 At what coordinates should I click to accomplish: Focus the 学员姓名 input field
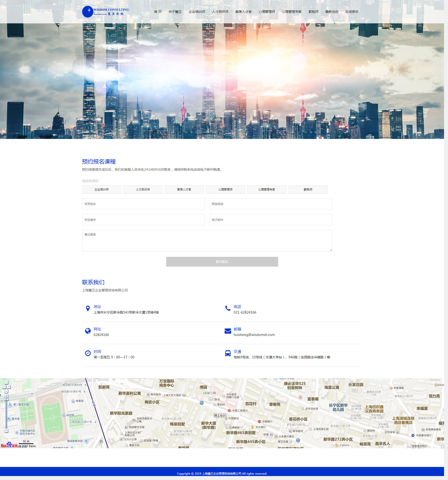pyautogui.click(x=143, y=204)
